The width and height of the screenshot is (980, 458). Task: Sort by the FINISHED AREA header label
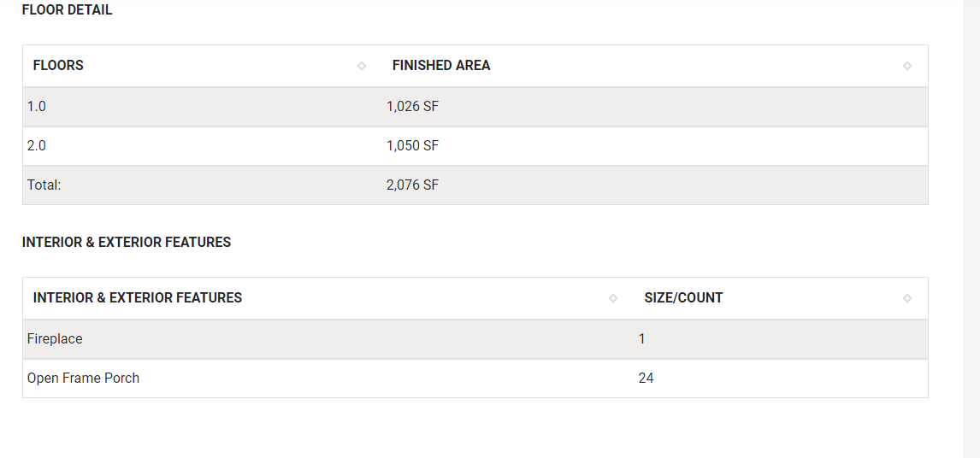[x=441, y=66]
